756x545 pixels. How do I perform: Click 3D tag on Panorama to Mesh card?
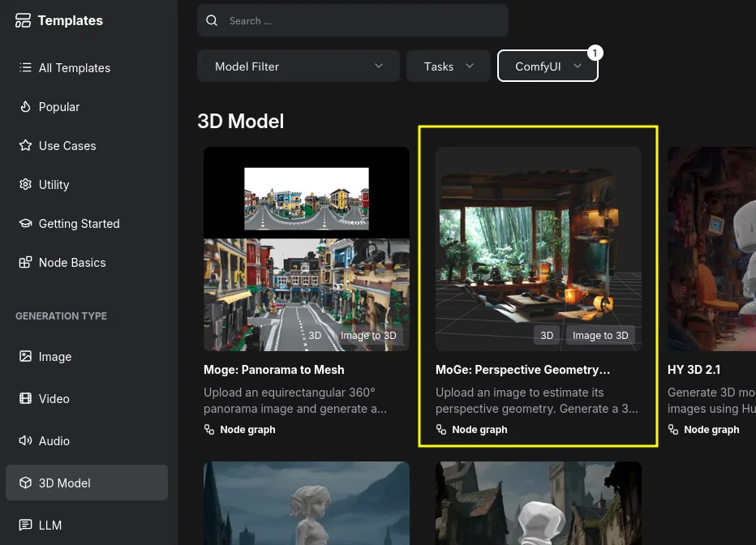[315, 336]
